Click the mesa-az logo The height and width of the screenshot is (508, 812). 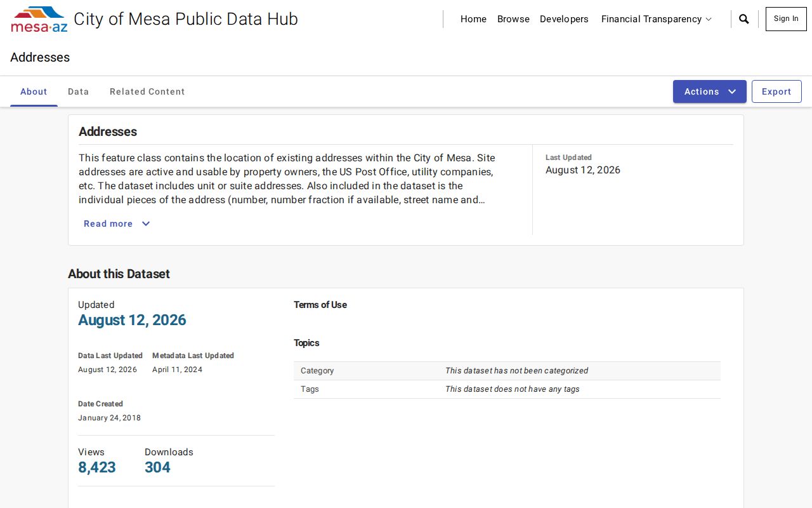point(39,19)
